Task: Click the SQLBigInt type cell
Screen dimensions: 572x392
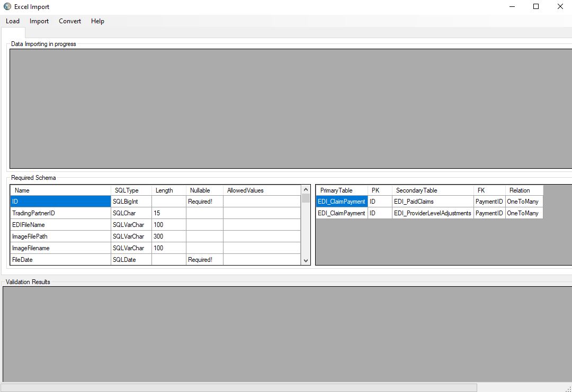Action: 131,202
